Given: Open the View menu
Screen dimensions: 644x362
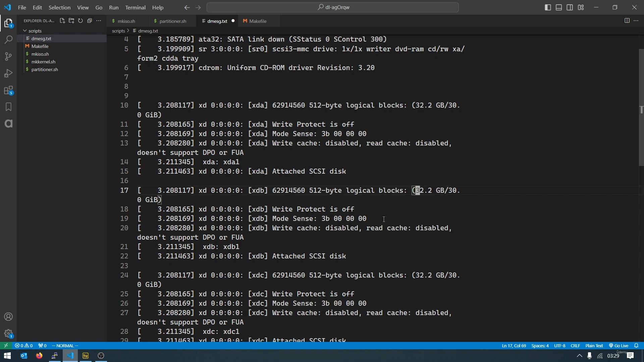Looking at the screenshot, I should click(83, 7).
